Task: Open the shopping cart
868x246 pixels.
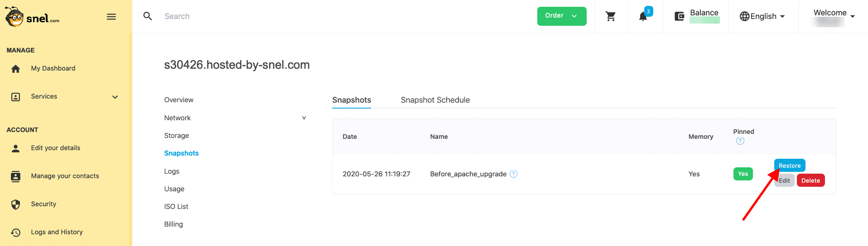Action: pyautogui.click(x=610, y=17)
